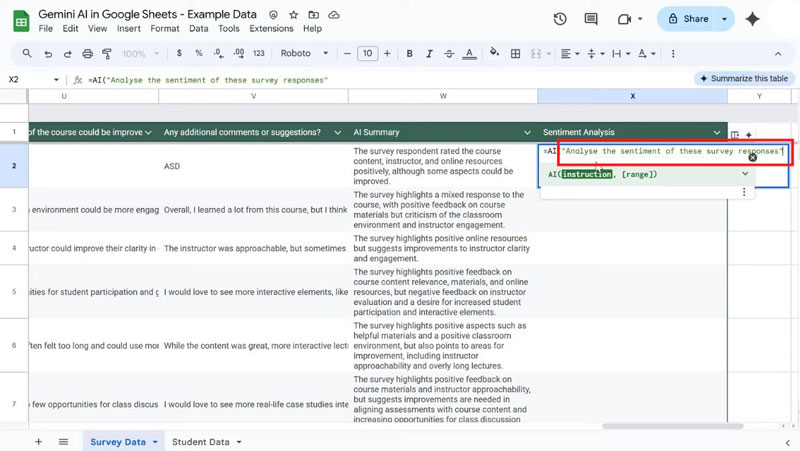Click the Gemini sparkle icon
The height and width of the screenshot is (451, 800).
(752, 19)
